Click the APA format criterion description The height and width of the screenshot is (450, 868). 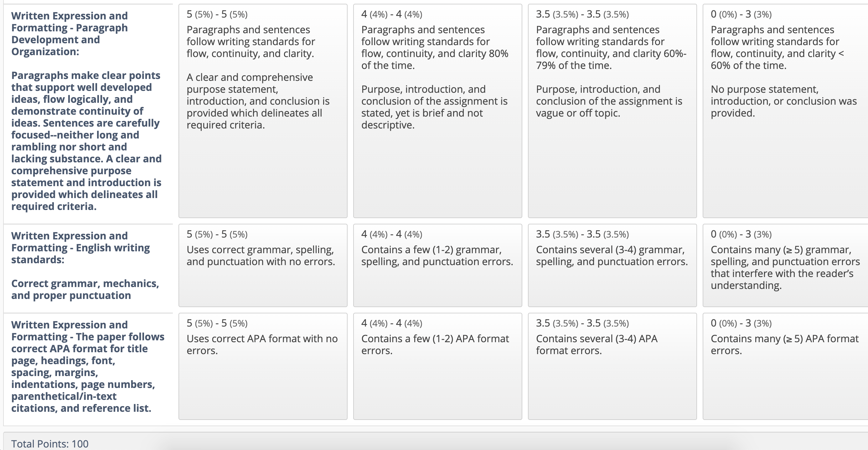pyautogui.click(x=88, y=366)
